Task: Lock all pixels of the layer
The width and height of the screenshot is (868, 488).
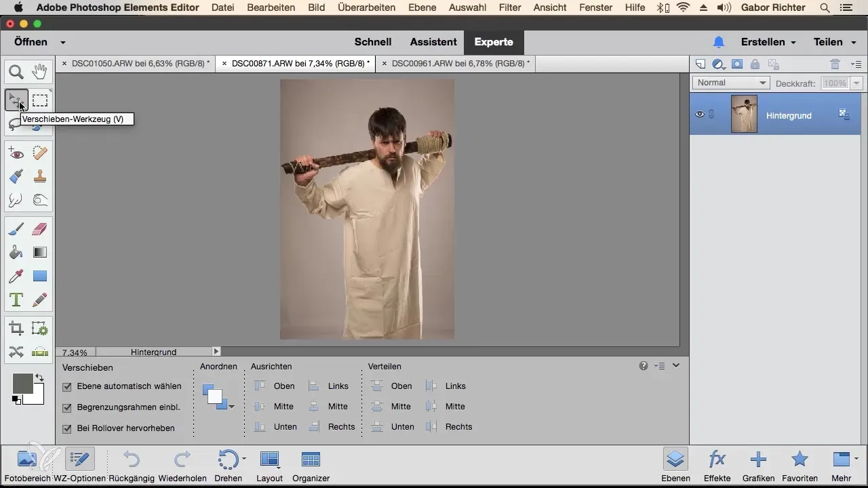Action: point(755,64)
